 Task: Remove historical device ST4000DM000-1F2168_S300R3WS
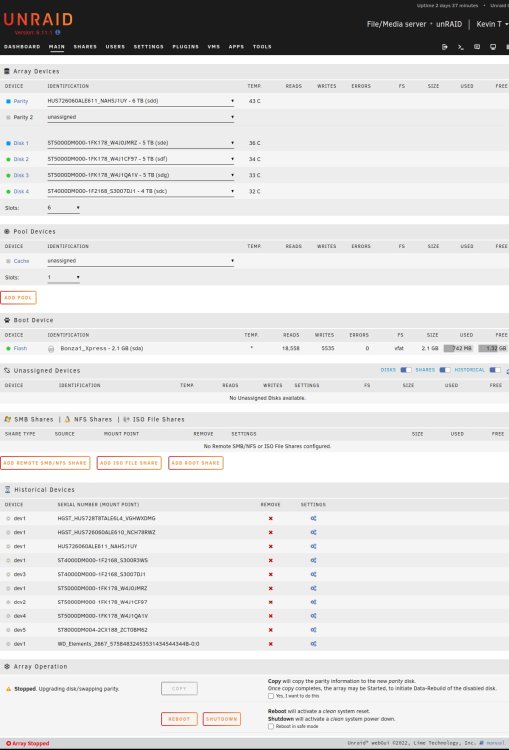pos(271,560)
